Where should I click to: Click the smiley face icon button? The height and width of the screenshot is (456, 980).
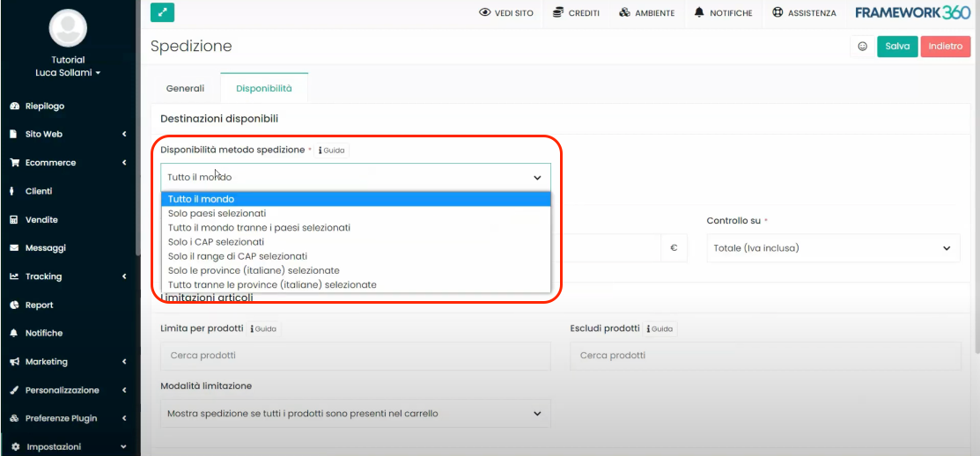(x=862, y=47)
